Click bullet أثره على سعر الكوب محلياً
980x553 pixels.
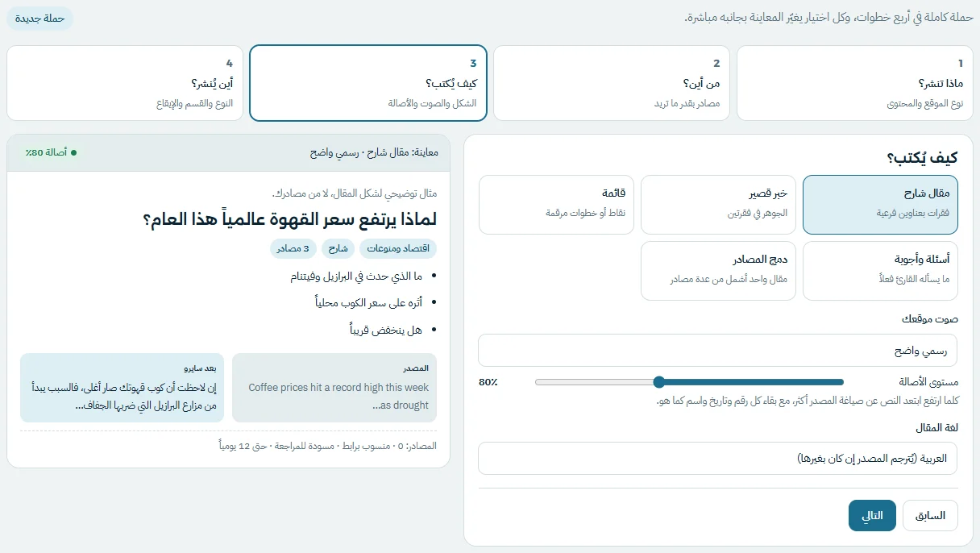coord(368,303)
